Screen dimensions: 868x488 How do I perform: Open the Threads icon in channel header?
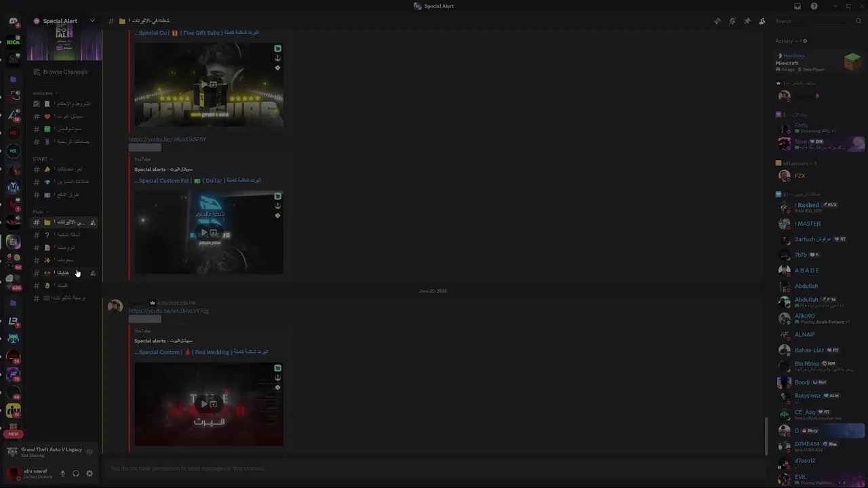tap(717, 21)
